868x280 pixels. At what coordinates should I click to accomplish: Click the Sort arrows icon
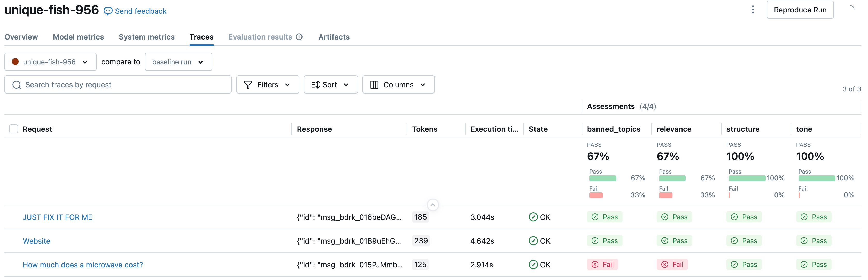(315, 84)
